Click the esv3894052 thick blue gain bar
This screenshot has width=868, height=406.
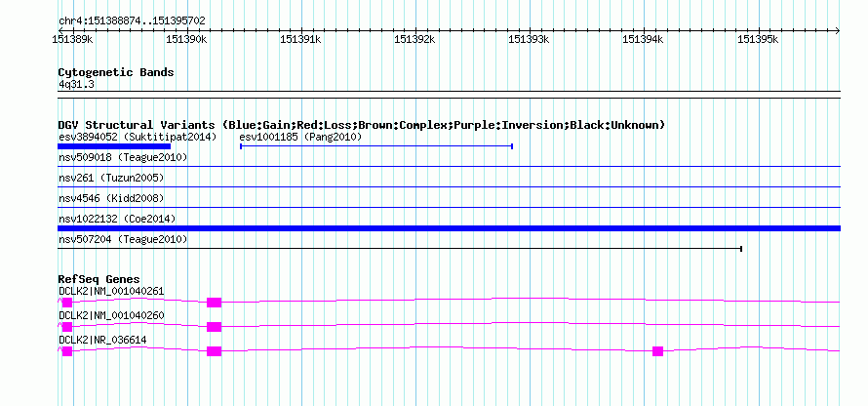pos(114,146)
